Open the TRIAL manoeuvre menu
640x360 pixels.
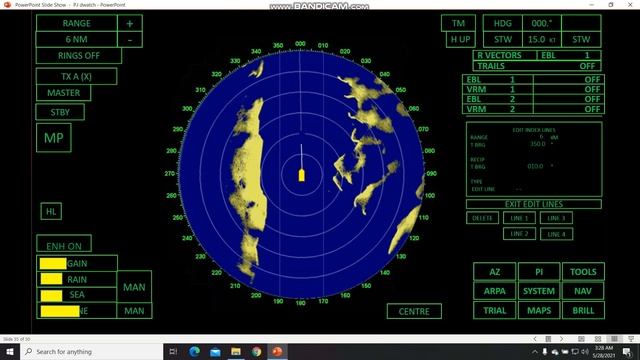(x=494, y=310)
